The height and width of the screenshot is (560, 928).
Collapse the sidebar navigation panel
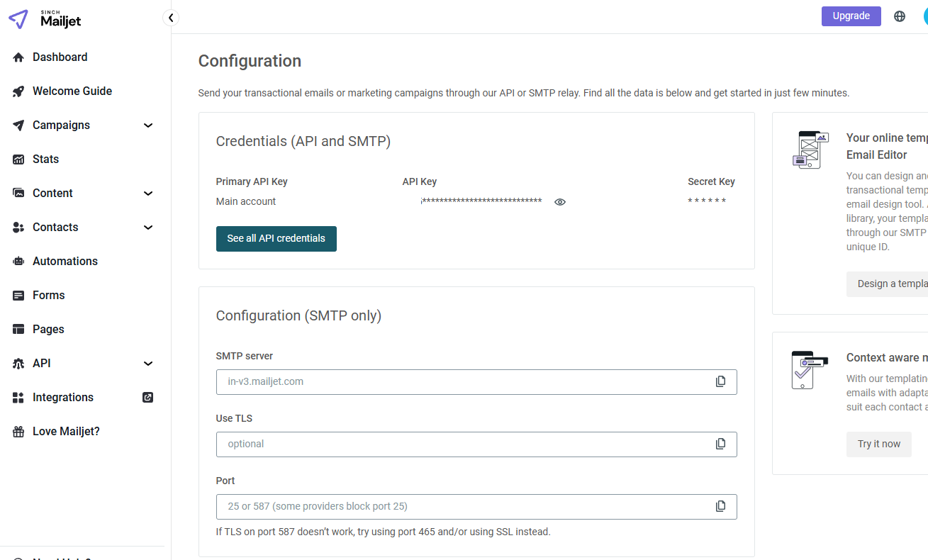tap(171, 18)
